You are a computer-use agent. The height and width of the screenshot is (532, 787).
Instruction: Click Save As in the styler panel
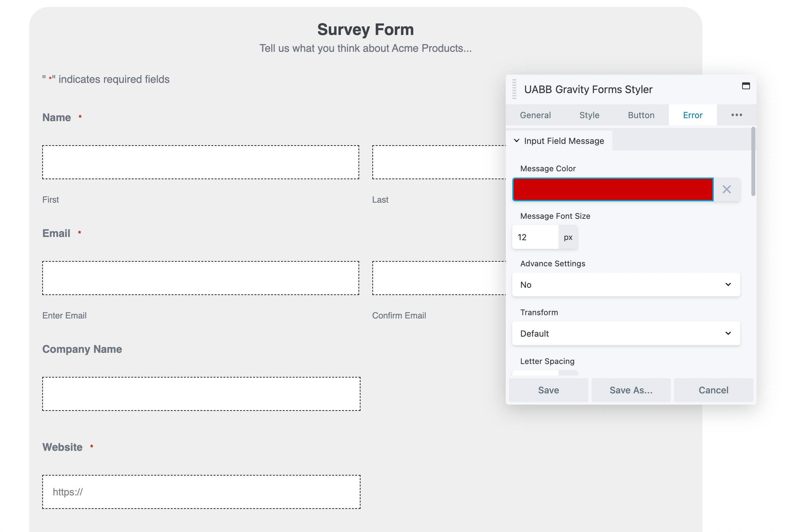631,390
